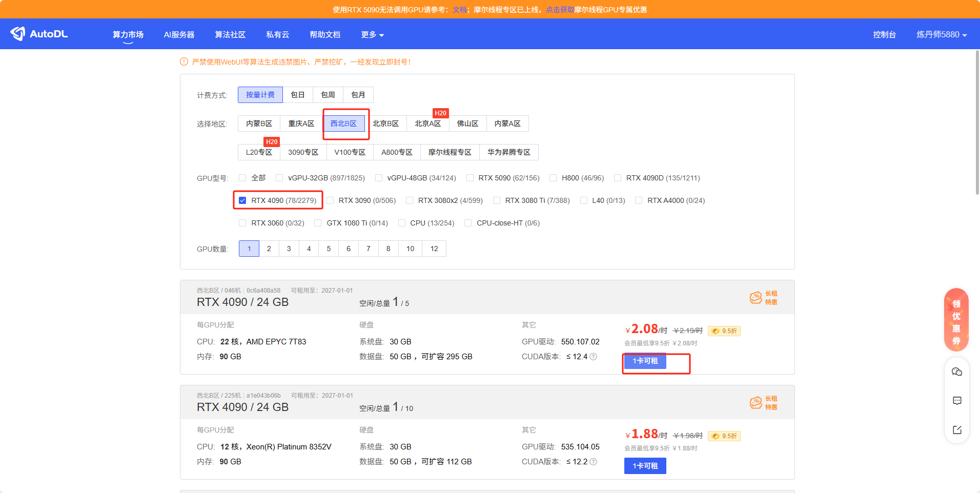This screenshot has height=493, width=980.
Task: Check the RTX 3080 Ti checkbox
Action: [497, 200]
